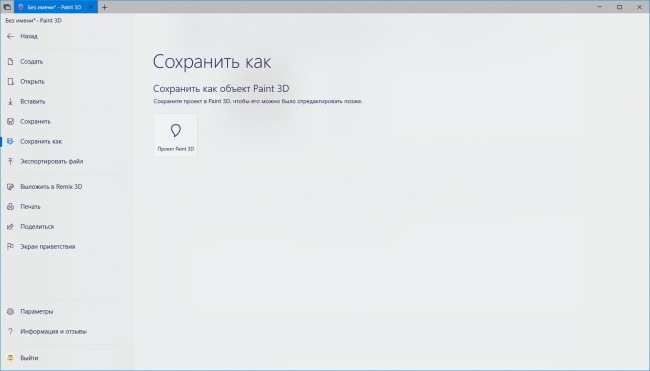The height and width of the screenshot is (371, 650).
Task: Click Сохранить как объект Paint 3D subtitle
Action: pos(221,88)
